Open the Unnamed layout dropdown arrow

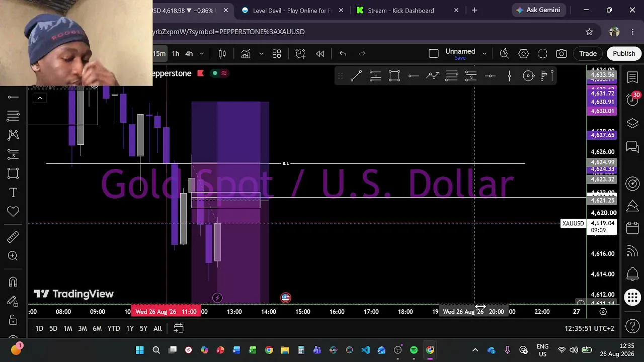pyautogui.click(x=484, y=54)
